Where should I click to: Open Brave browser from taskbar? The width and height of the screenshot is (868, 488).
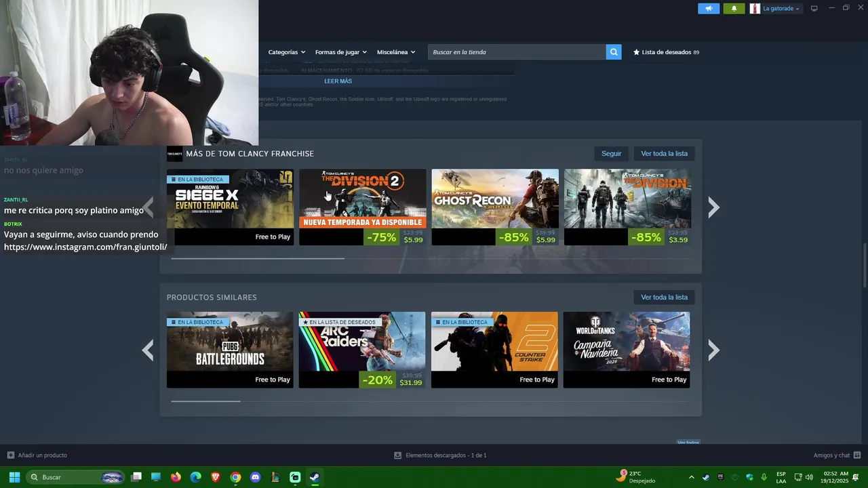pyautogui.click(x=216, y=477)
